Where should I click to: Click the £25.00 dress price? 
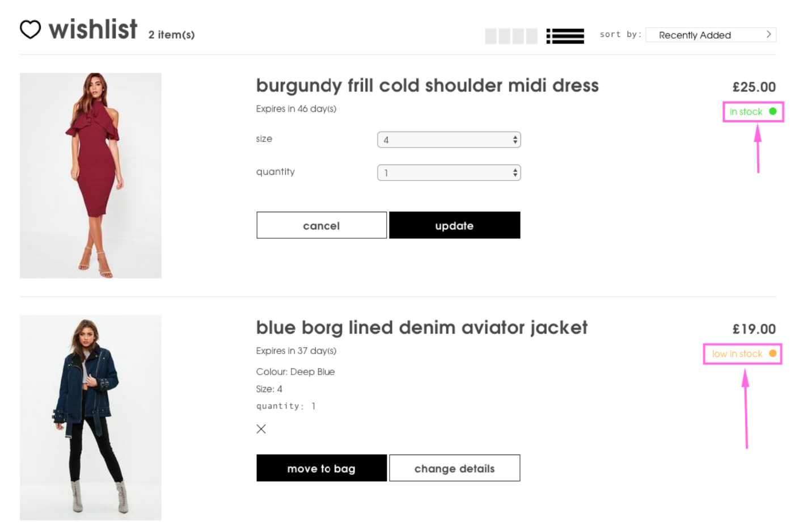[754, 87]
